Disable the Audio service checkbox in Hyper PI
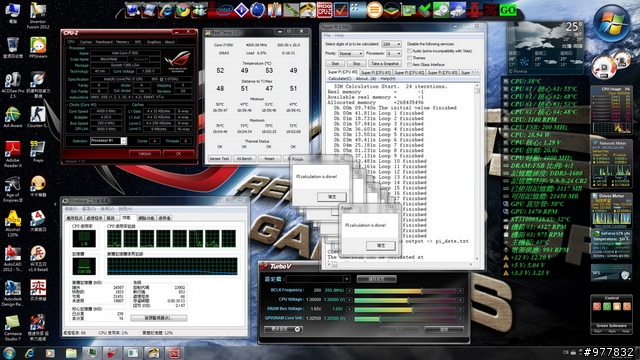Viewport: 640px width, 360px height. click(409, 51)
